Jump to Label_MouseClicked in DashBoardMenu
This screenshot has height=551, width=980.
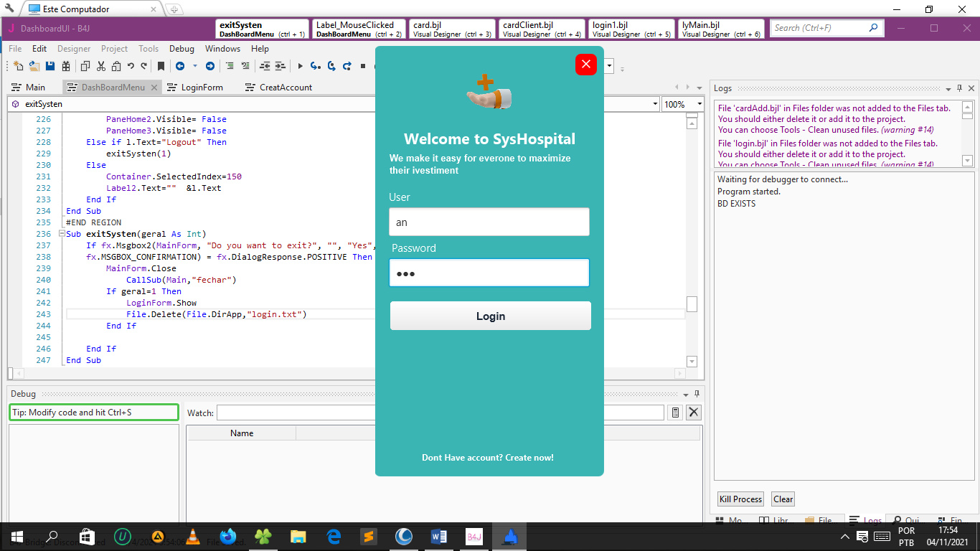click(x=359, y=29)
